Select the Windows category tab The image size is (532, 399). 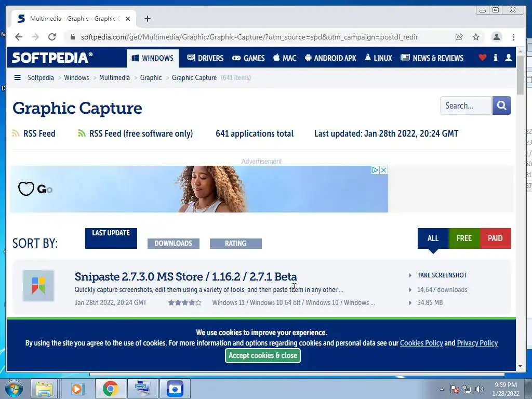coord(153,58)
